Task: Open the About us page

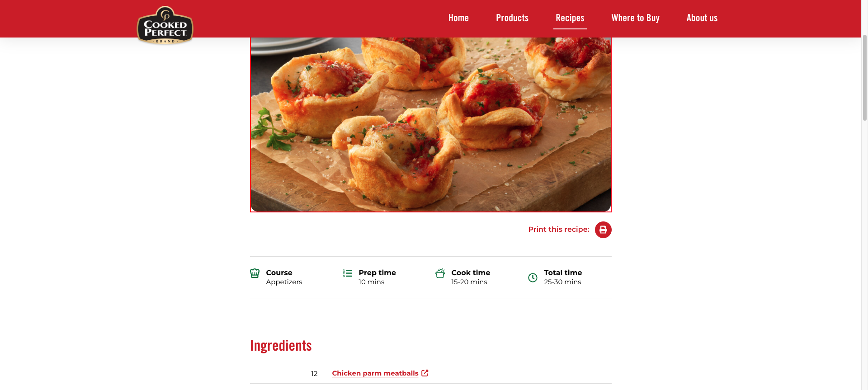Action: click(702, 18)
